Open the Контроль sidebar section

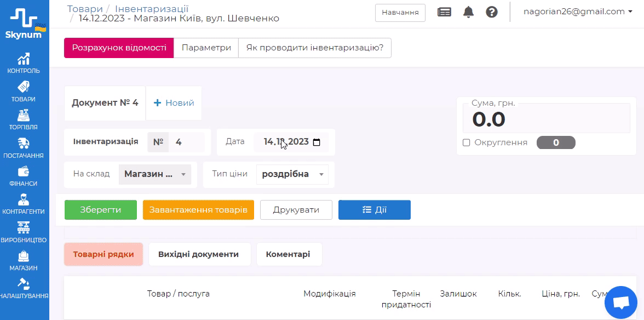[24, 63]
